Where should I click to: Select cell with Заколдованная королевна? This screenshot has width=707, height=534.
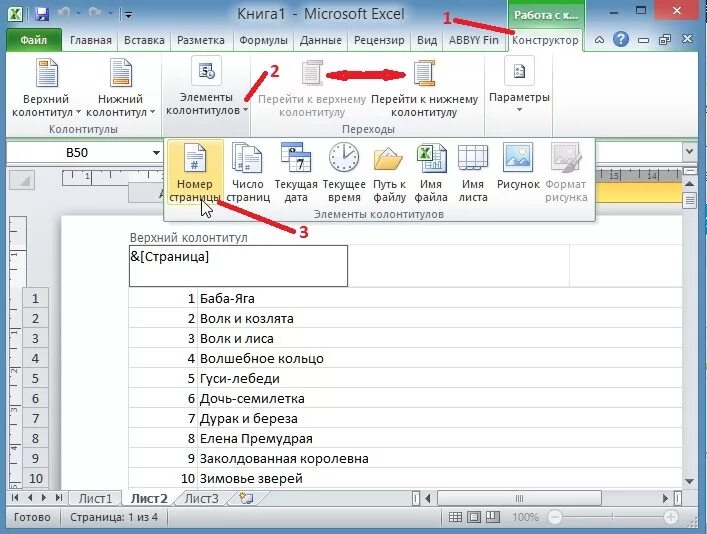(x=440, y=458)
